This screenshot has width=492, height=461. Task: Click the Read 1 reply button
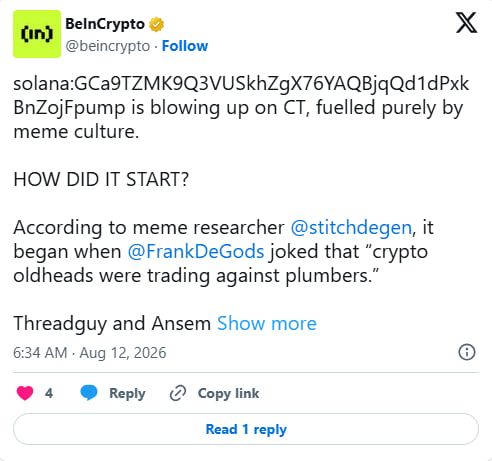coord(246,429)
